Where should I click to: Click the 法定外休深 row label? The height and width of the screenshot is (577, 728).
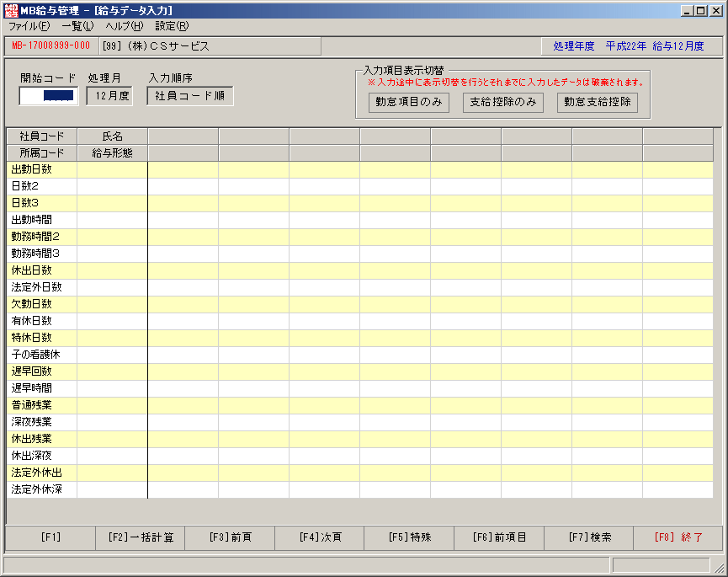click(x=42, y=489)
